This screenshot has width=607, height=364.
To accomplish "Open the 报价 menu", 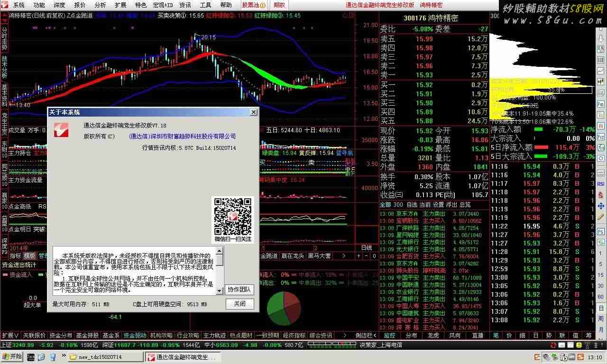I will click(x=80, y=5).
